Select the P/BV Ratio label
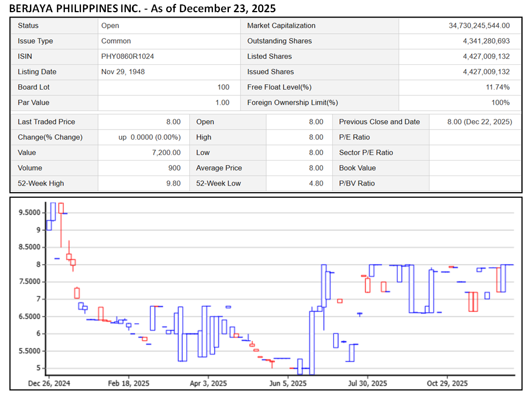The height and width of the screenshot is (401, 532). pyautogui.click(x=357, y=183)
